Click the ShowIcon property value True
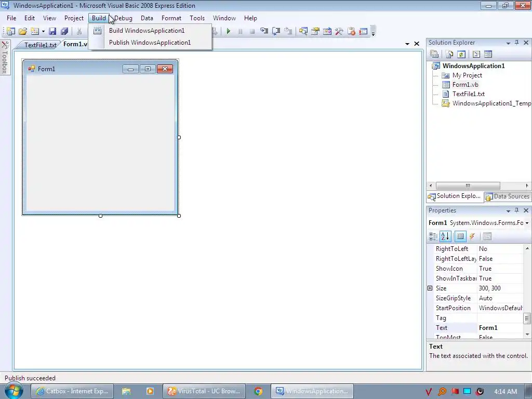 click(500, 269)
